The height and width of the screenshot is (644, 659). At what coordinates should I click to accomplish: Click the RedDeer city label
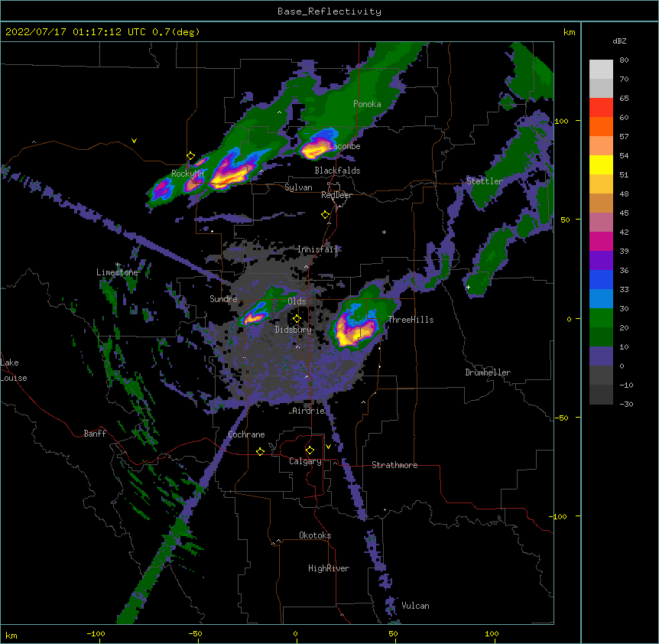336,195
